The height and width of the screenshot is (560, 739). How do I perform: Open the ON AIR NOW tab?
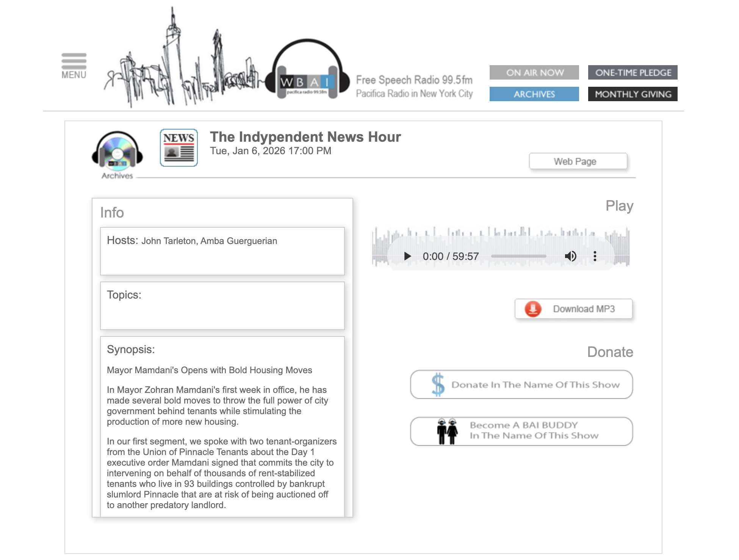pyautogui.click(x=534, y=72)
